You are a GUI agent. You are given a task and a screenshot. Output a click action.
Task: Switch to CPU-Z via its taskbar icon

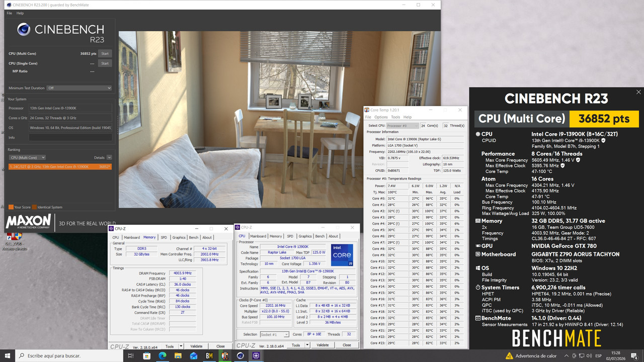tap(256, 355)
